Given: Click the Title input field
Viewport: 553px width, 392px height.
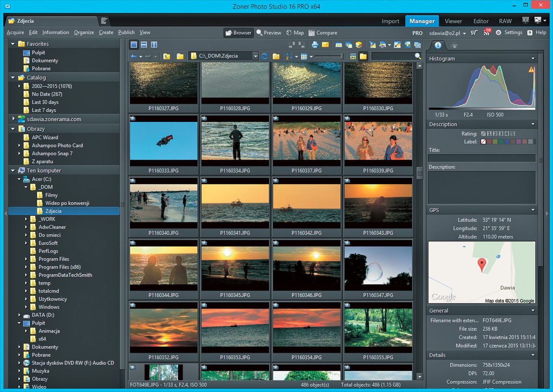Looking at the screenshot, I should [x=482, y=158].
